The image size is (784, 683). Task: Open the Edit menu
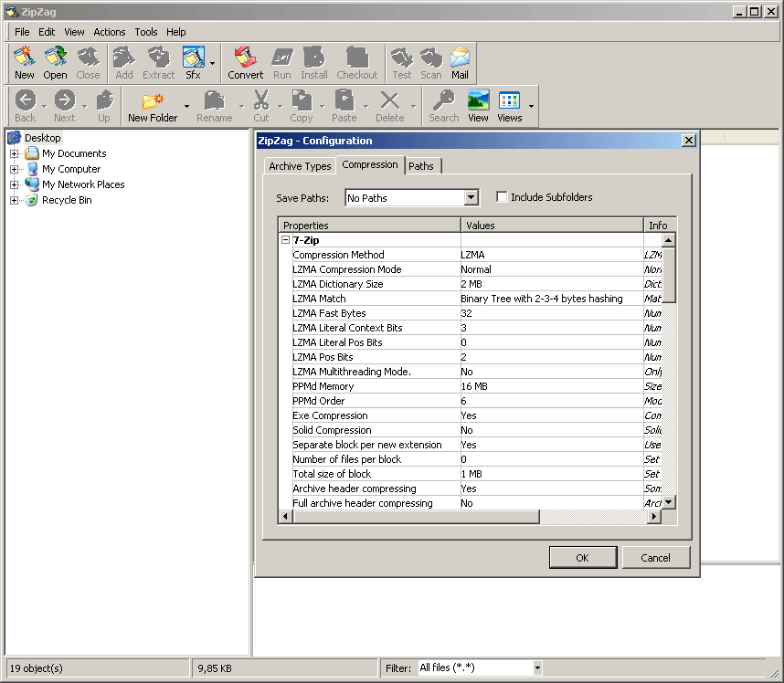[47, 32]
